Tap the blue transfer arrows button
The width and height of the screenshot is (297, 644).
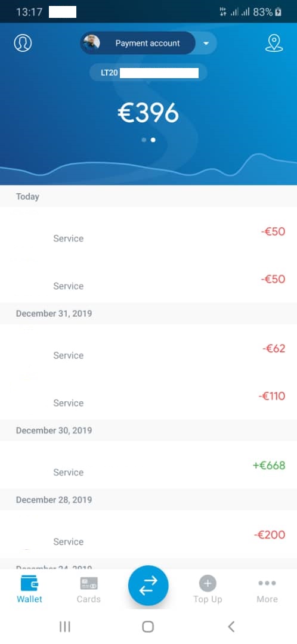point(148,586)
